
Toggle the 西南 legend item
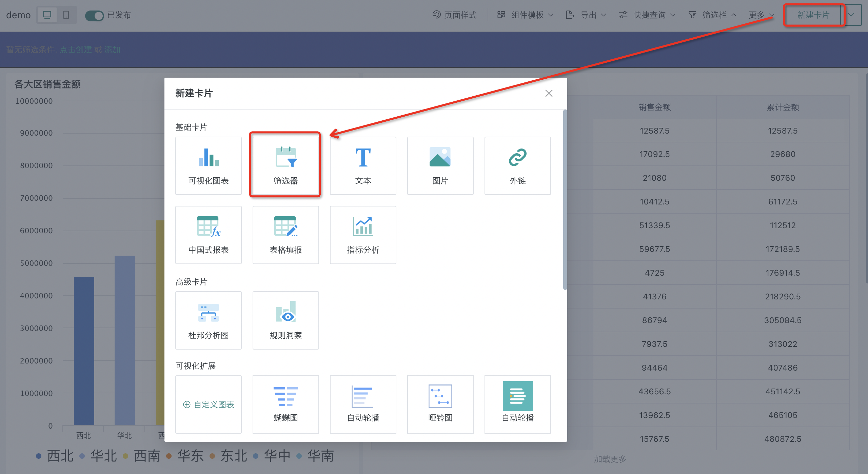click(141, 456)
